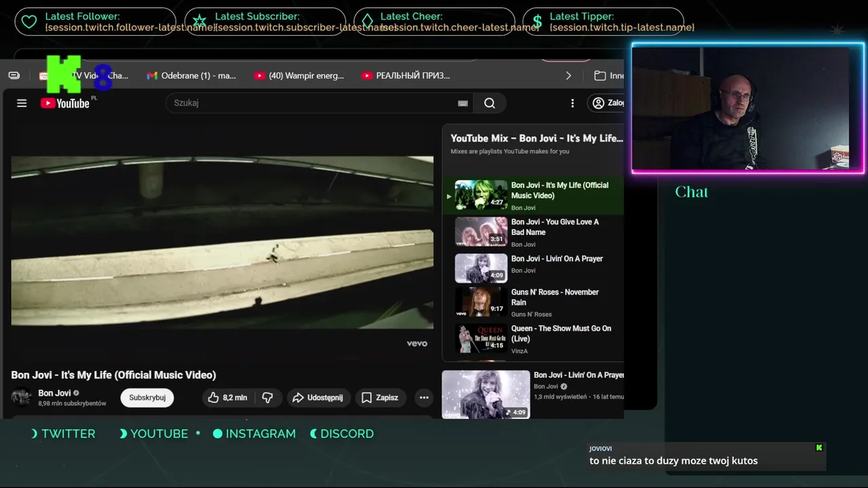Open the Wampir energ... bookmark

[x=299, y=76]
